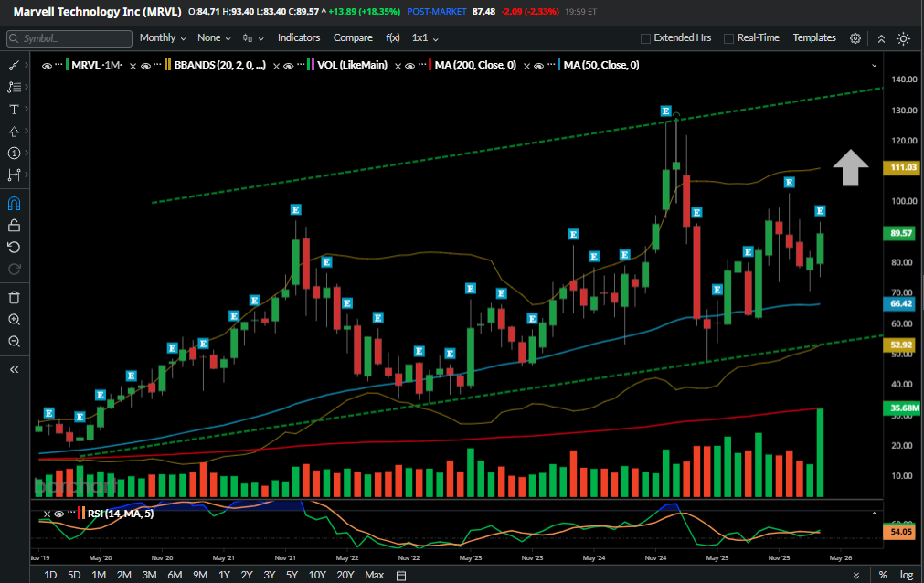
Task: Open the custom date range calendar
Action: tap(400, 576)
